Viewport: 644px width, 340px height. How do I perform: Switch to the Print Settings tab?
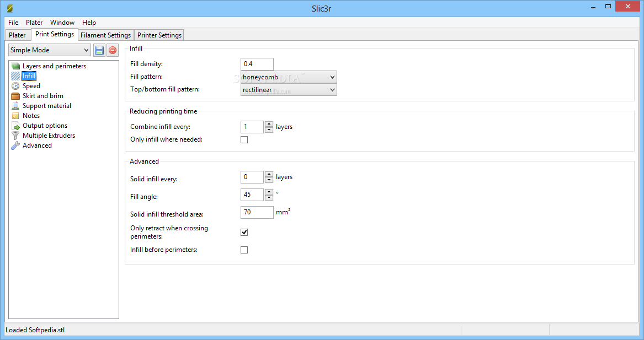coord(55,35)
